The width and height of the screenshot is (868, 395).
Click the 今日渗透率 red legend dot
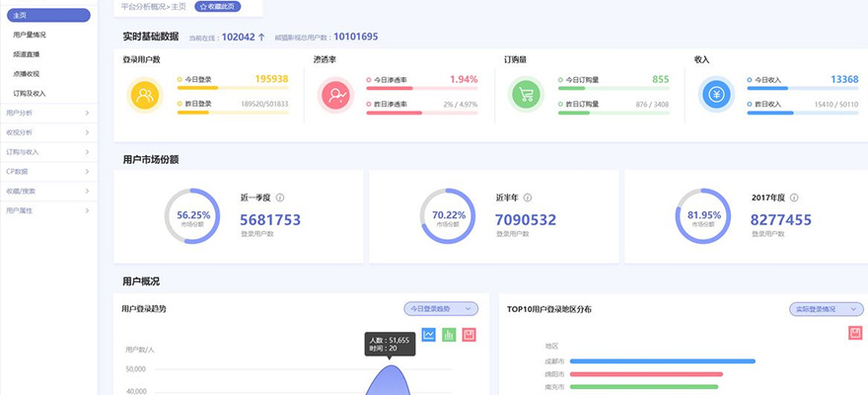click(369, 80)
